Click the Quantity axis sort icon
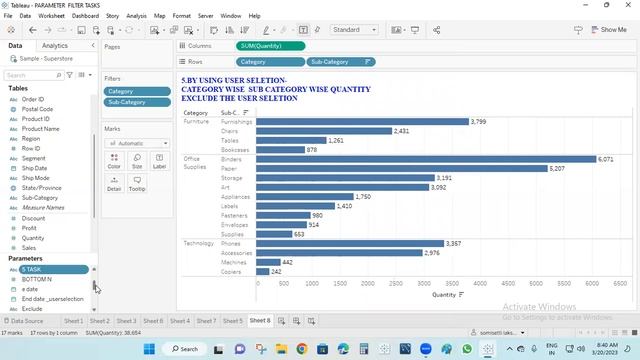 [461, 295]
